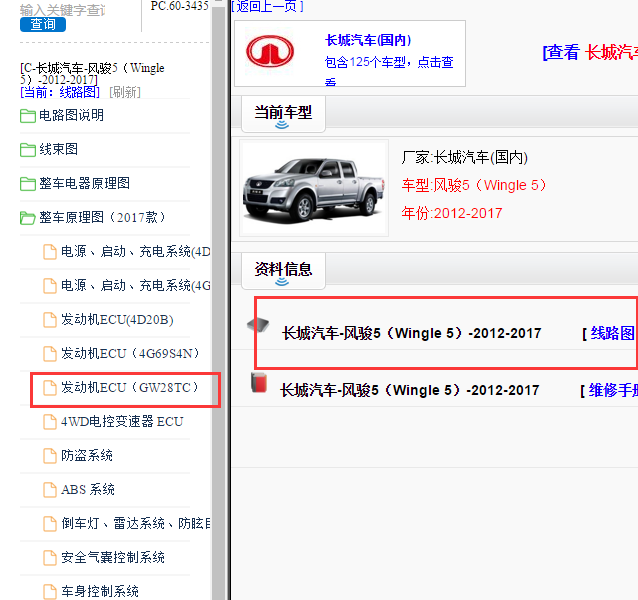638x600 pixels.
Task: Open 发动机ECU（4G69S4N） diagram entry
Action: [x=130, y=353]
